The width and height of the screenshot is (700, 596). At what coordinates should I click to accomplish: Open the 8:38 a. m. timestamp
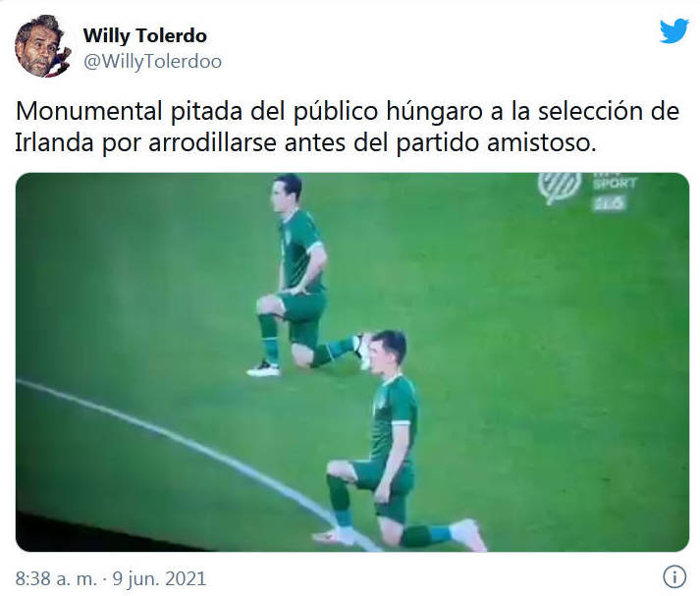point(56,578)
